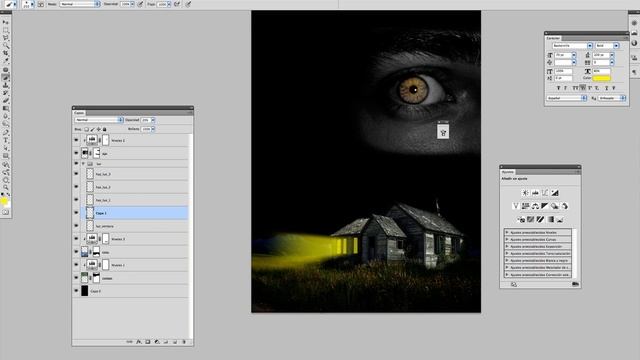
Task: Select the Gradient tool
Action: point(6,109)
